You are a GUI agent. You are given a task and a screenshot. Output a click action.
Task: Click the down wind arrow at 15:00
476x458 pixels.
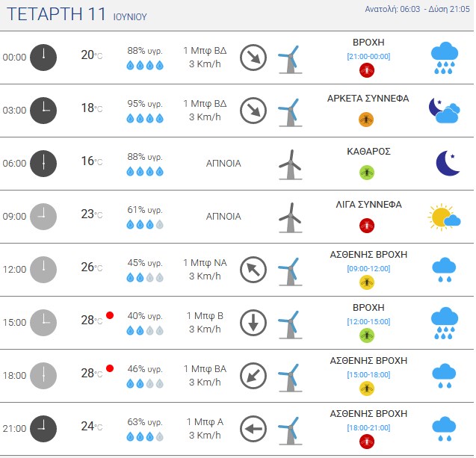pos(253,323)
